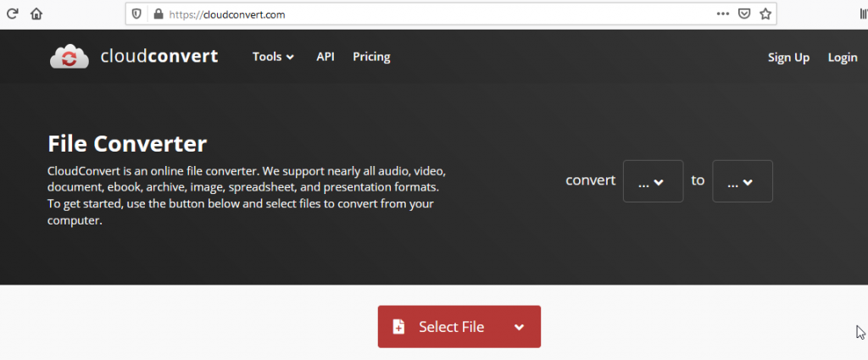Open tracking protection shield icon
This screenshot has height=360, width=868.
click(136, 14)
